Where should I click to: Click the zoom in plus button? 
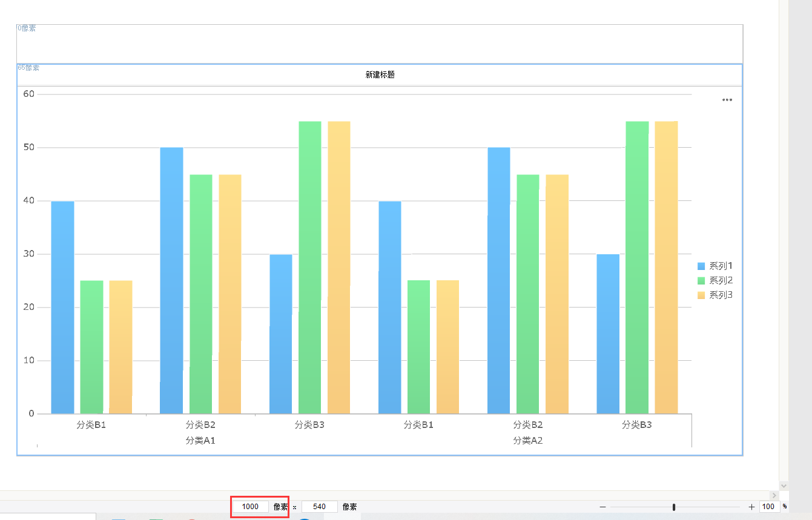[751, 507]
